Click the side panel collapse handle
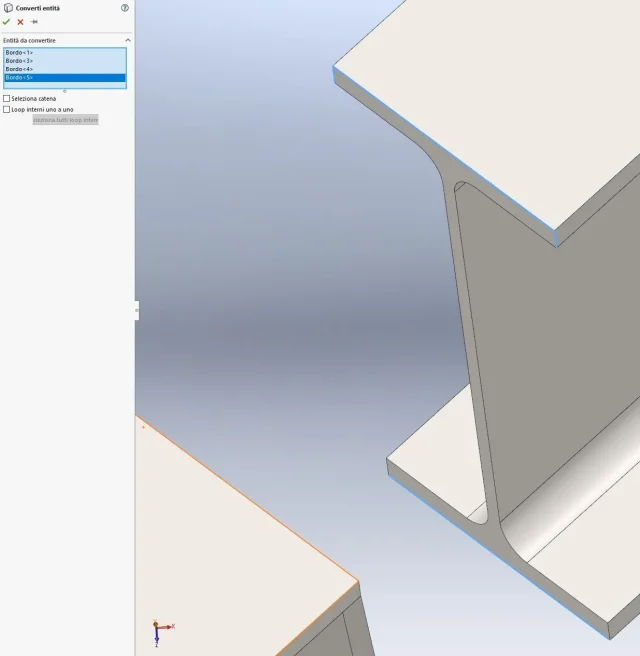The height and width of the screenshot is (656, 640). (136, 310)
